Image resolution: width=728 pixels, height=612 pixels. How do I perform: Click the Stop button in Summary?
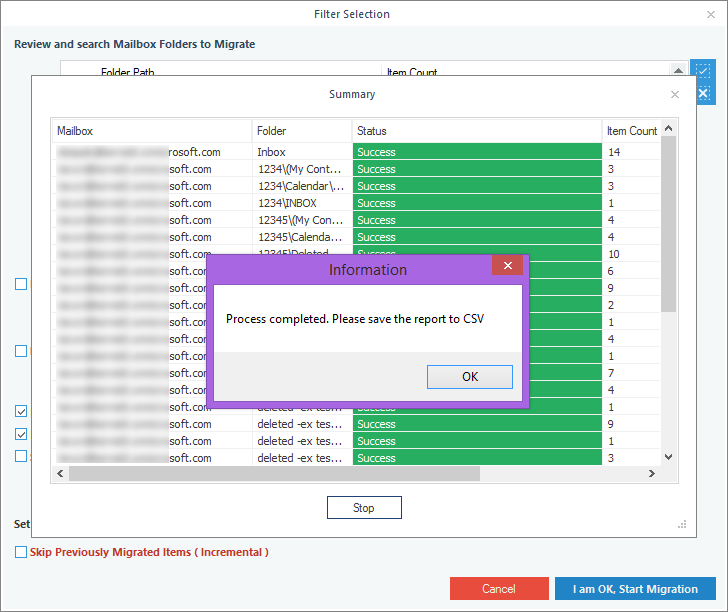tap(364, 508)
